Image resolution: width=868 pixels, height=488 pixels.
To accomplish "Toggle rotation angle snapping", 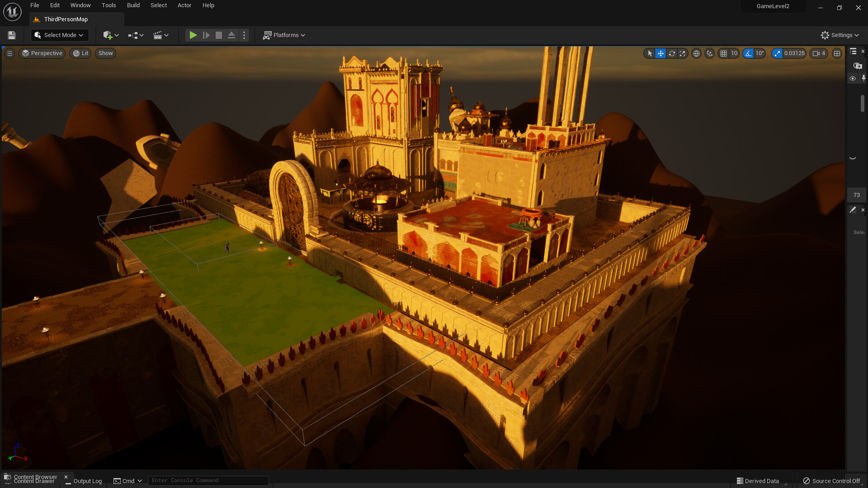I will click(749, 53).
